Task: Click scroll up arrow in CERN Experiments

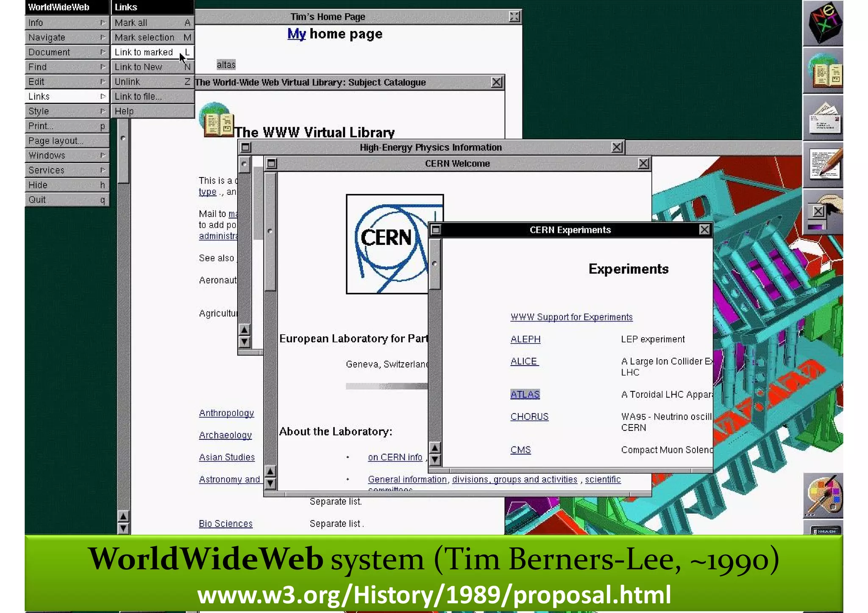Action: point(435,448)
